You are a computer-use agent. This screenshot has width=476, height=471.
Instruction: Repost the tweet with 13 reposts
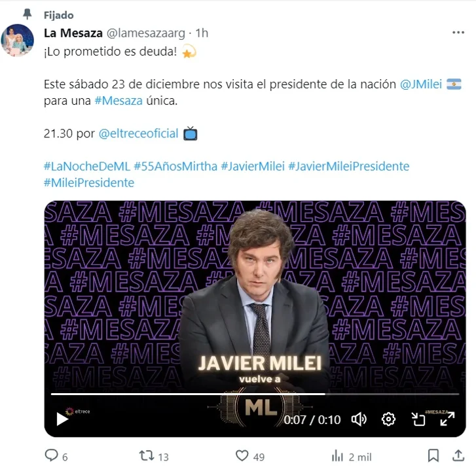[x=147, y=455]
